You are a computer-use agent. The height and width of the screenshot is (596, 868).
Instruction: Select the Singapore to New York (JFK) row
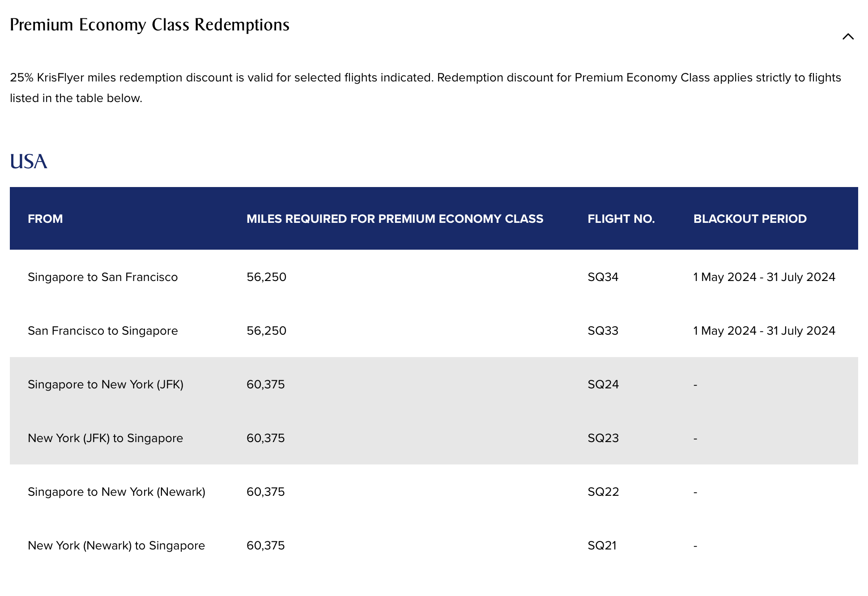(106, 384)
